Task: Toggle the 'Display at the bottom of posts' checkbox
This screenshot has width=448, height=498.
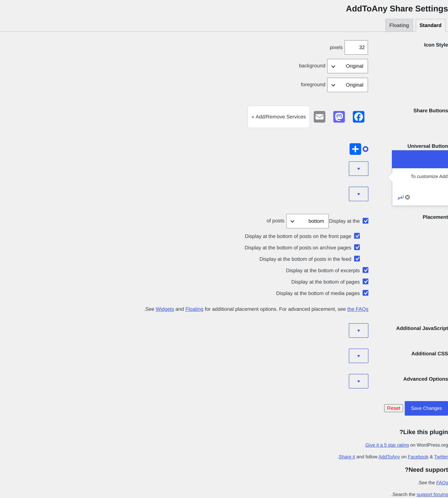Action: (x=366, y=221)
